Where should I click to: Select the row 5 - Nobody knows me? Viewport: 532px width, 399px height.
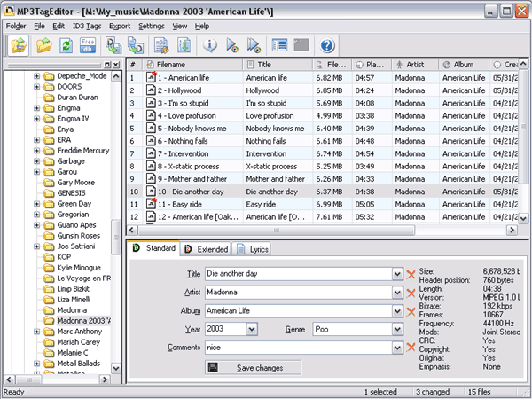(x=323, y=129)
